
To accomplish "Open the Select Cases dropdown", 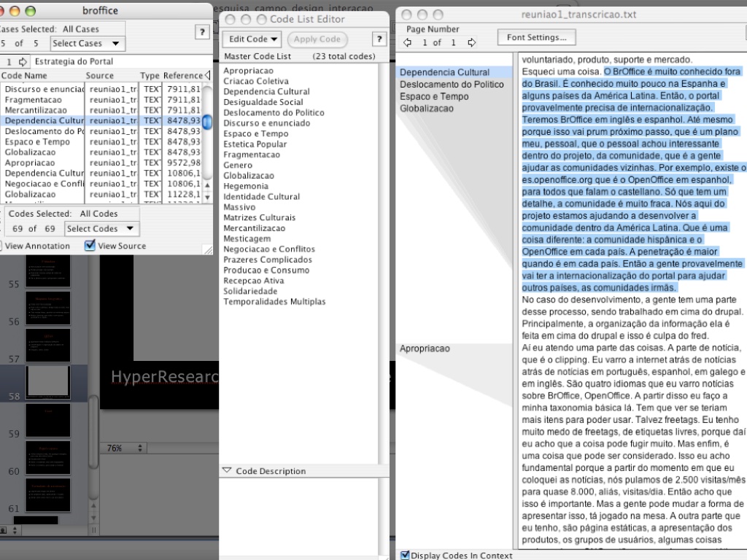I will 86,44.
